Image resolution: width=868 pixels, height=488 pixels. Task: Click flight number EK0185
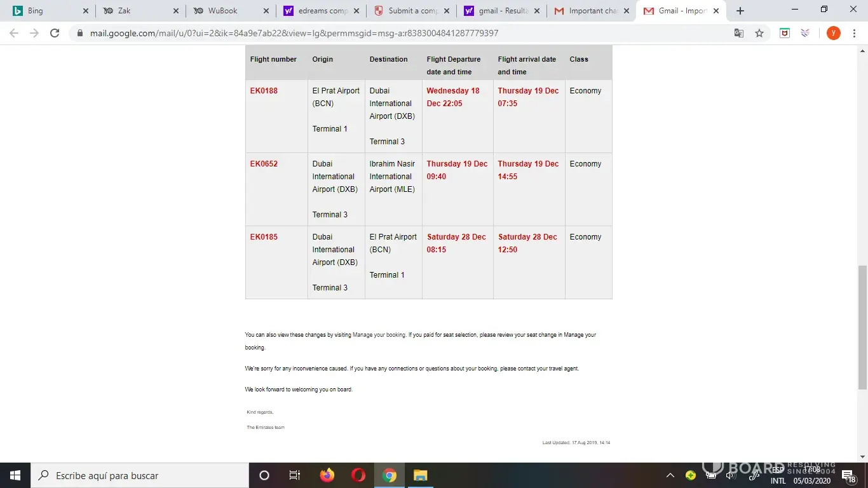pos(264,237)
